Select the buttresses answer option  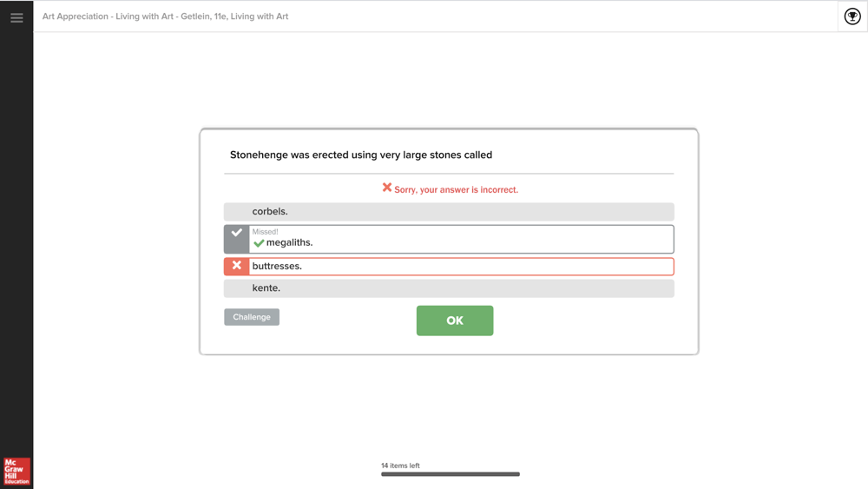point(449,267)
